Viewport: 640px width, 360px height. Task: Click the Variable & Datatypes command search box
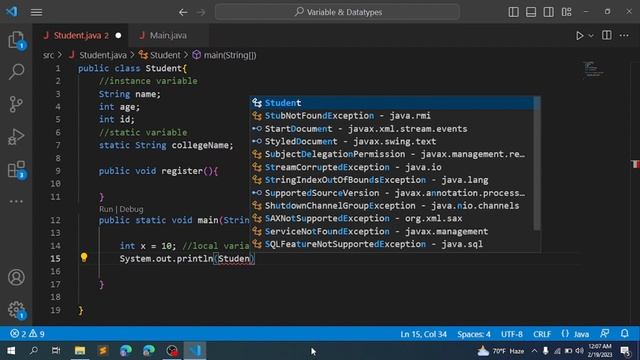(x=337, y=12)
